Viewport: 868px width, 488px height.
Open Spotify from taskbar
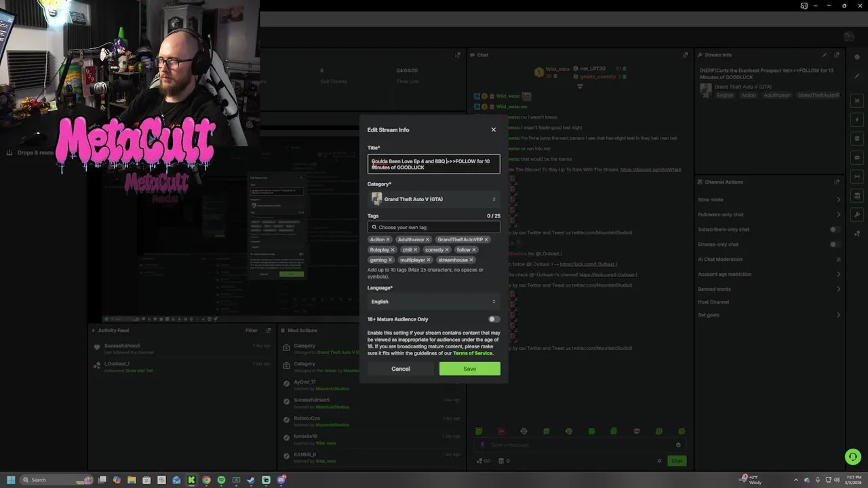(x=221, y=480)
